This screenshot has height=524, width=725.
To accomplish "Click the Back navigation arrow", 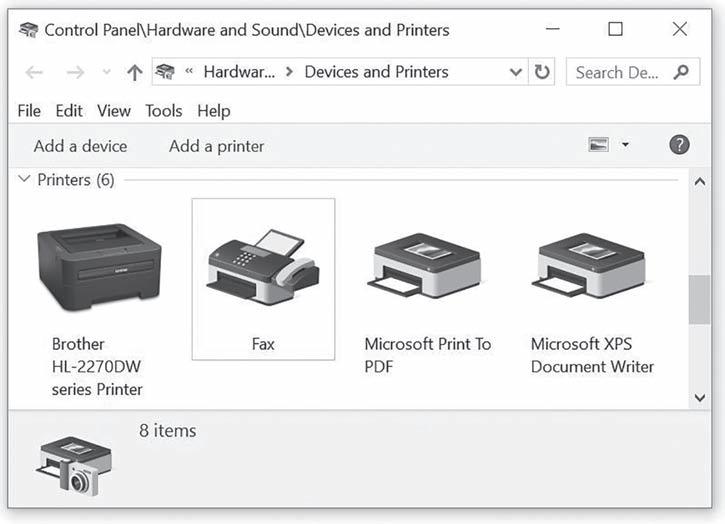I will pos(34,72).
